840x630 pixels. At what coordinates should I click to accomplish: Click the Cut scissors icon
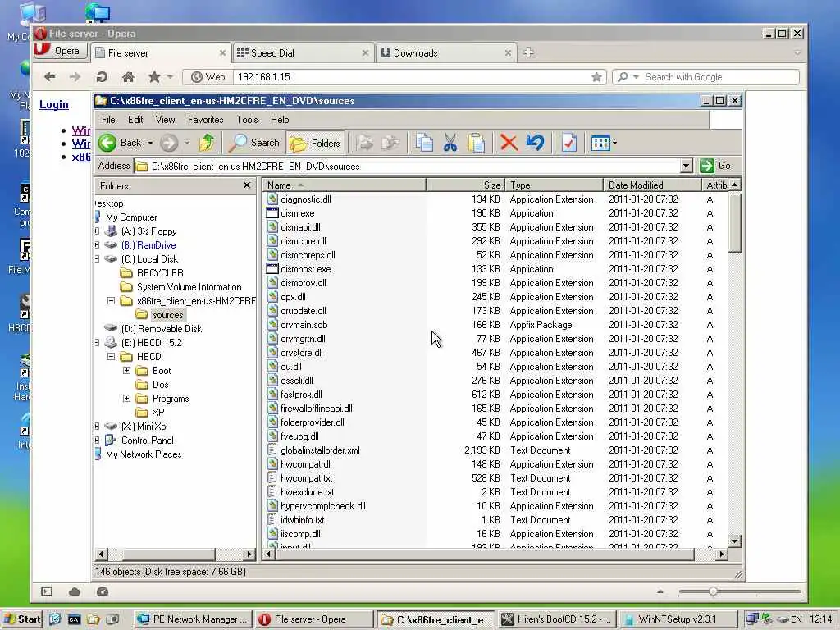tap(450, 143)
